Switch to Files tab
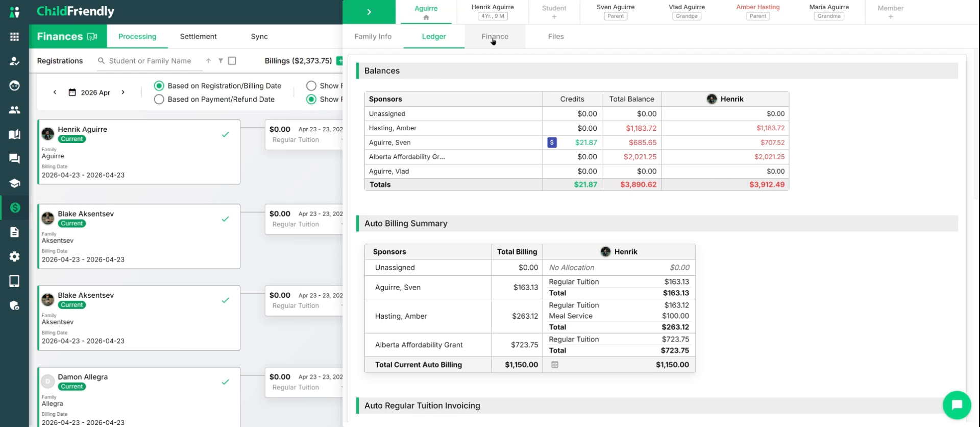Viewport: 980px width, 427px height. click(556, 36)
